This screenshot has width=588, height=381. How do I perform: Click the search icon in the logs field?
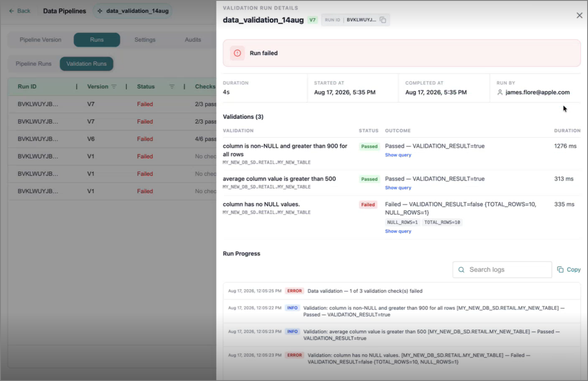(x=461, y=270)
